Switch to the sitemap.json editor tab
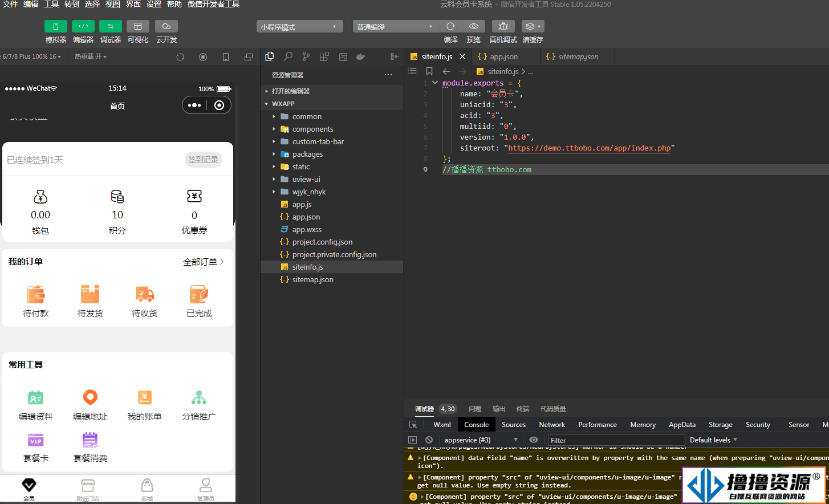The width and height of the screenshot is (829, 504). tap(578, 56)
